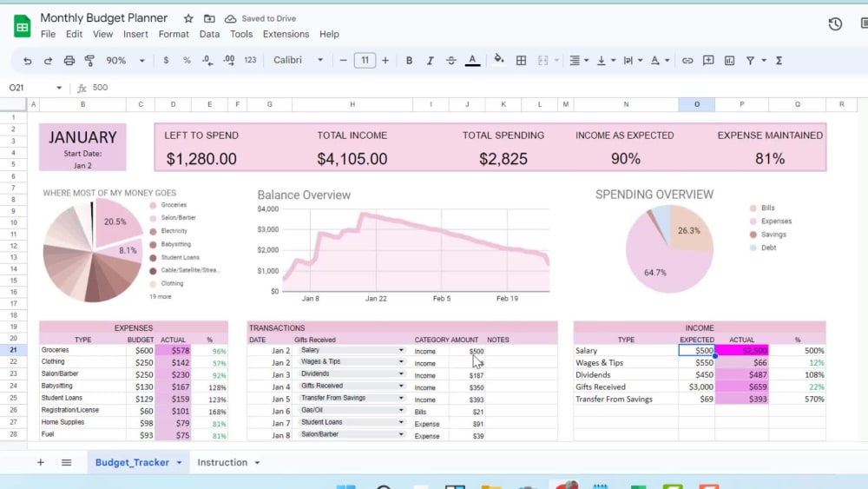868x489 pixels.
Task: Open horizontal align options
Action: tap(578, 60)
